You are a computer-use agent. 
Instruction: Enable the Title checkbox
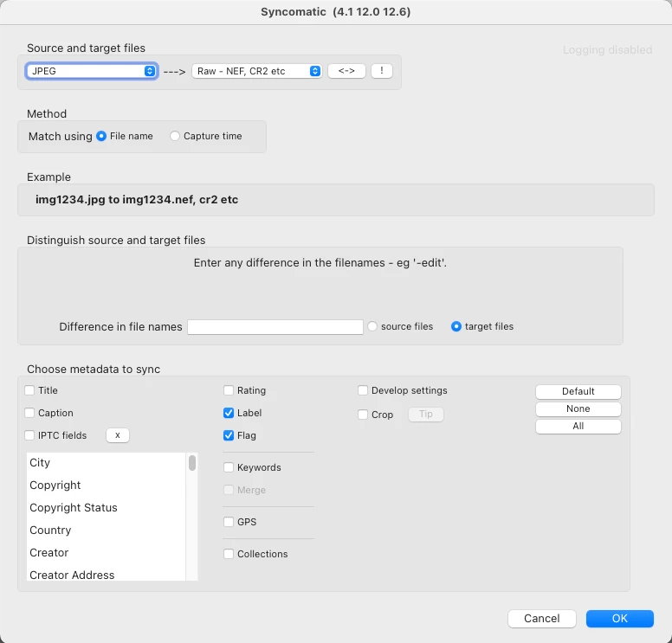(x=29, y=390)
